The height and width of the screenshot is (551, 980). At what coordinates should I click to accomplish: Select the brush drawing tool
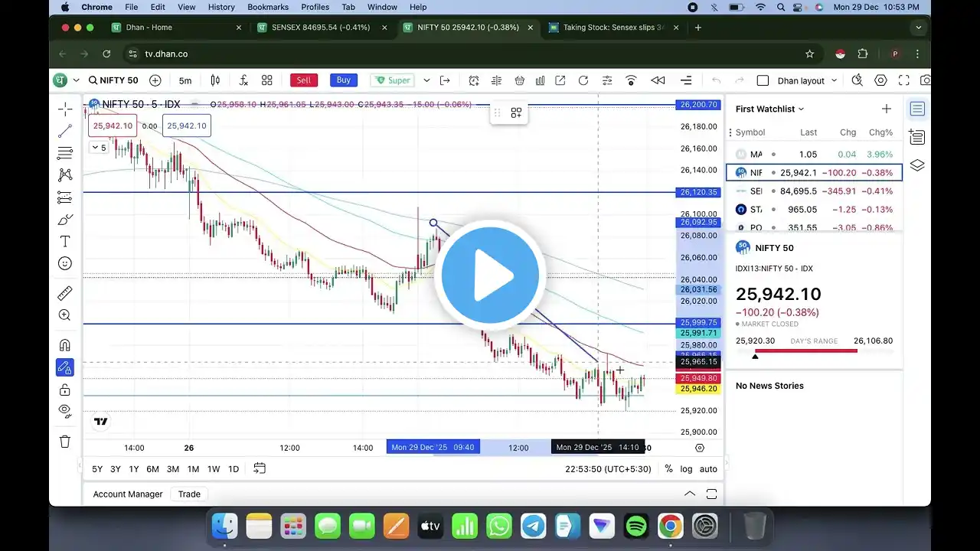65,220
